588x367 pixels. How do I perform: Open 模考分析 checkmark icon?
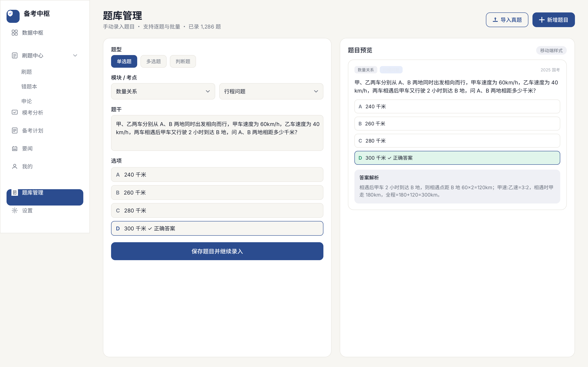[x=14, y=112]
